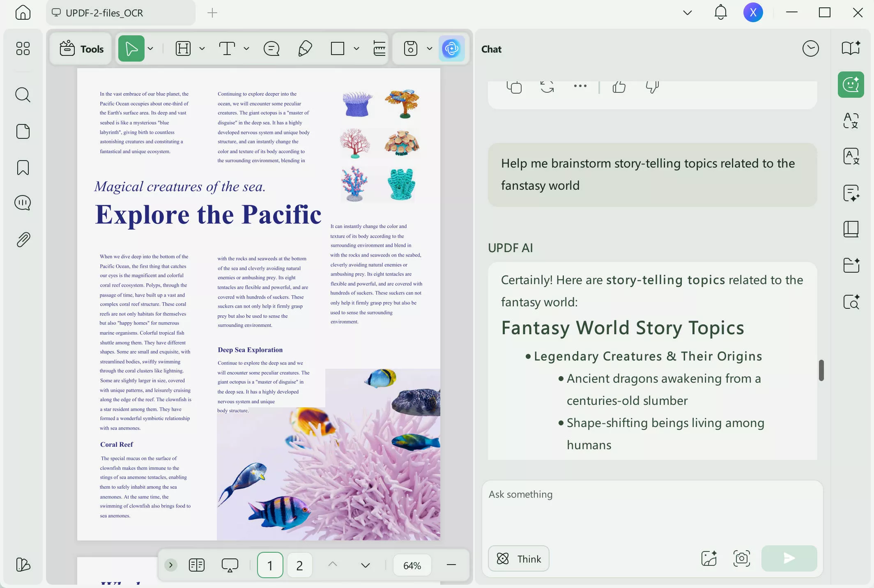Viewport: 874px width, 588px height.
Task: Expand the select tool dropdown arrow
Action: tap(151, 48)
